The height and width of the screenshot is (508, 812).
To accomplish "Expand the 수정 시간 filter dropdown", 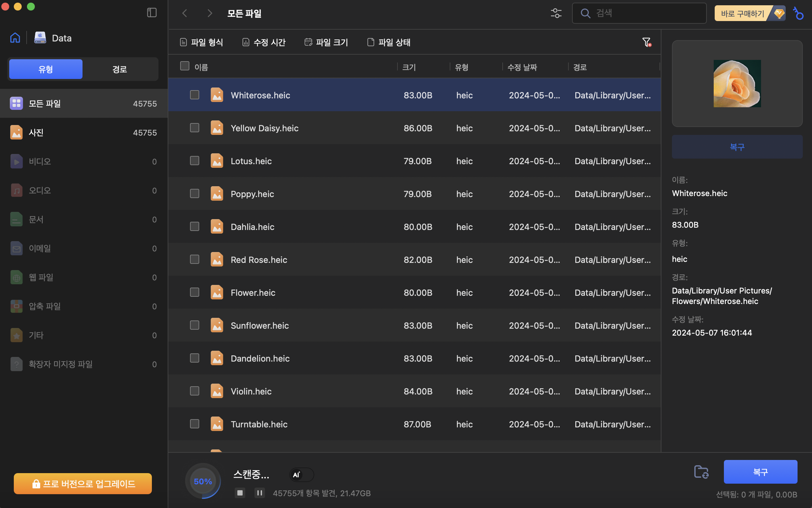I will [x=264, y=42].
